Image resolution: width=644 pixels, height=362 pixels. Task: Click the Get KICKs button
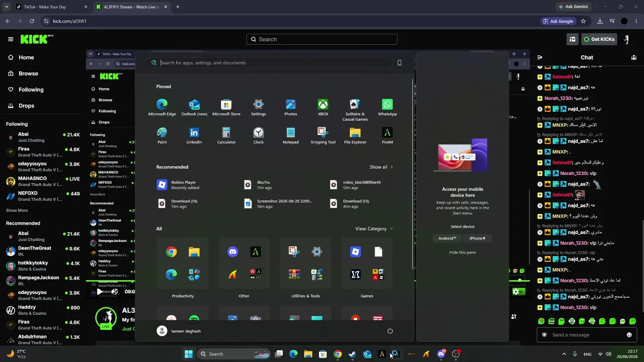click(599, 39)
